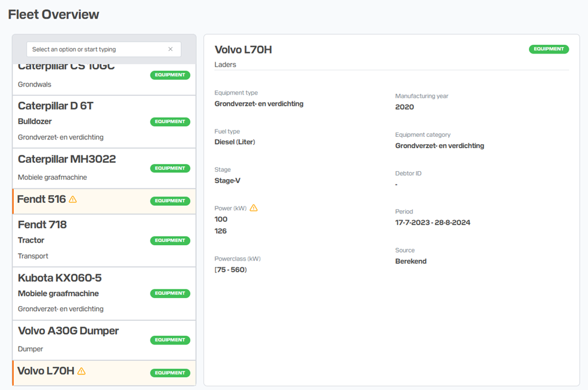Click the Power value 126

[220, 231]
